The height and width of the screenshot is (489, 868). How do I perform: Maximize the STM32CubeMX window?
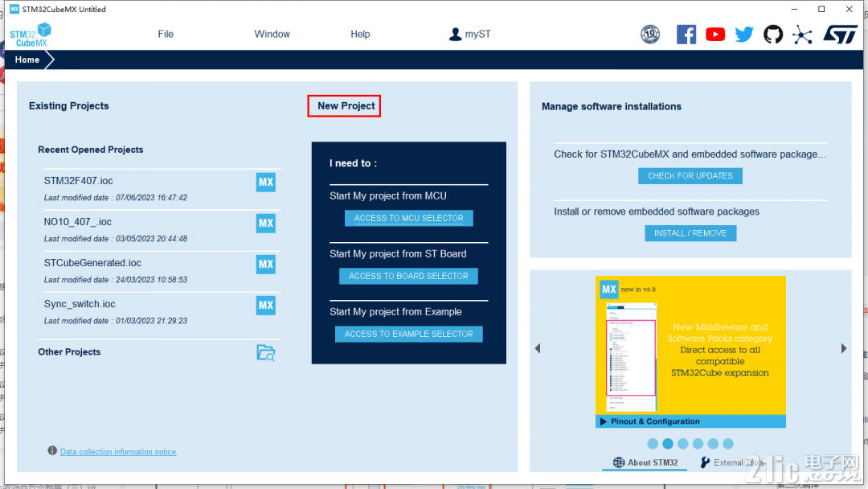click(x=821, y=10)
